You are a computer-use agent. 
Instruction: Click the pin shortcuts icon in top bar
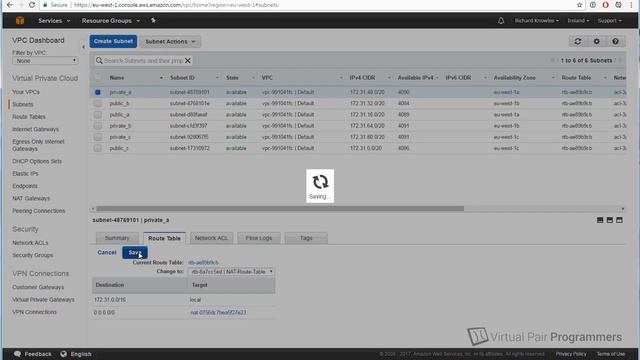(x=153, y=20)
